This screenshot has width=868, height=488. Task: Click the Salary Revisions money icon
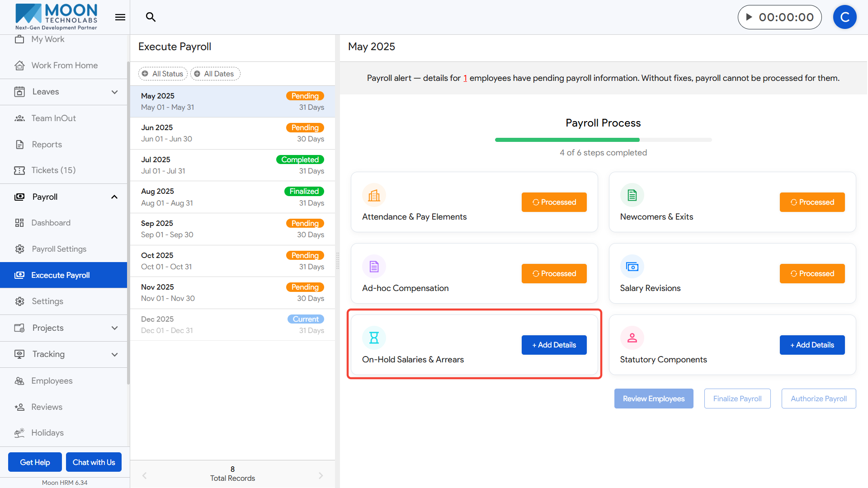click(632, 267)
